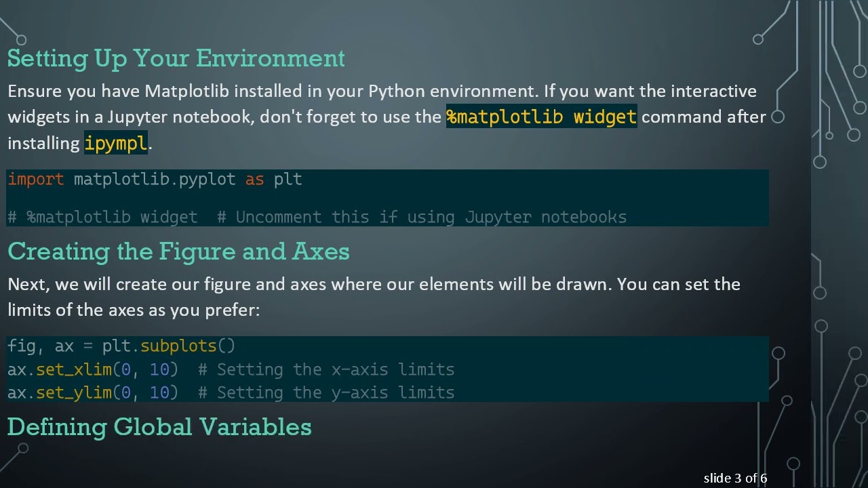Click "matplotlib.pyplot" in the import line
This screenshot has width=868, height=488.
(x=155, y=179)
